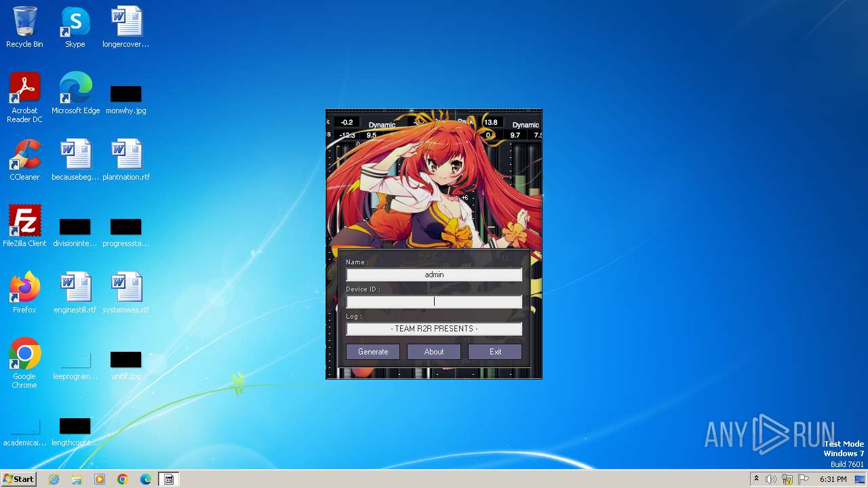The width and height of the screenshot is (868, 488).
Task: Launch Microsoft Edge from the taskbar
Action: pyautogui.click(x=146, y=479)
